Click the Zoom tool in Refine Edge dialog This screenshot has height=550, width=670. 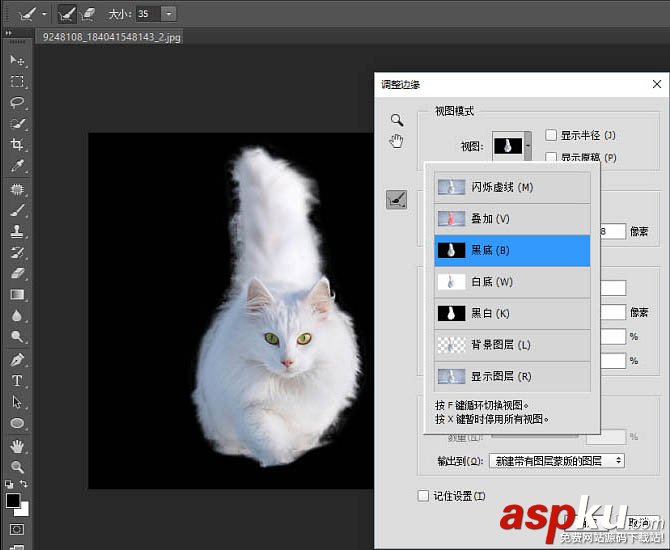point(397,120)
